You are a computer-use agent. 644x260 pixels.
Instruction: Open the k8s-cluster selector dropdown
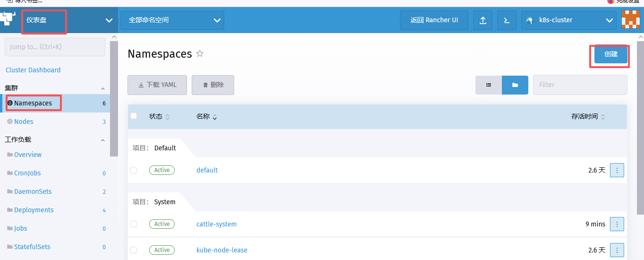click(x=568, y=20)
